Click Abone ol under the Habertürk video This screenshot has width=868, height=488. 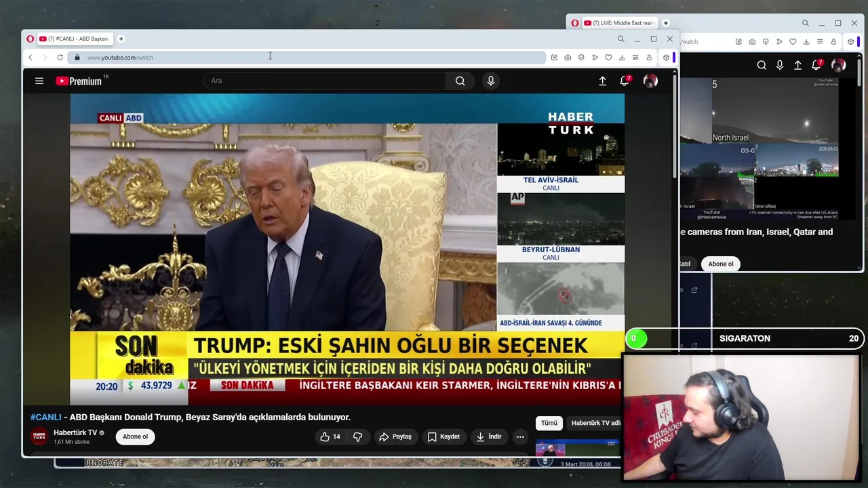pos(135,436)
